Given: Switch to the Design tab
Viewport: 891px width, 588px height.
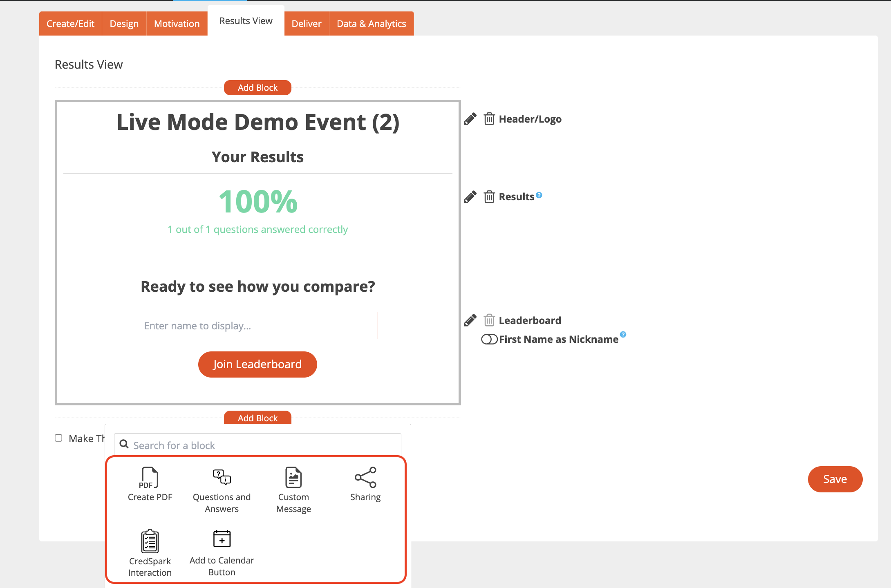Looking at the screenshot, I should [124, 24].
